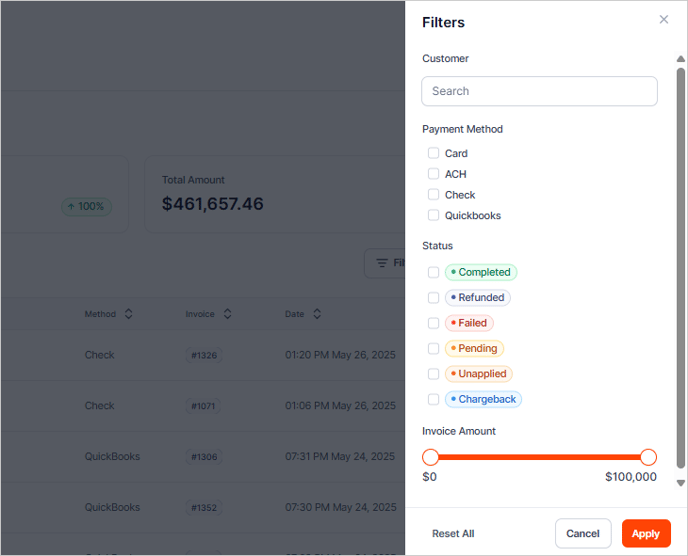Image resolution: width=688 pixels, height=556 pixels.
Task: Tick the Check payment method box
Action: [434, 195]
